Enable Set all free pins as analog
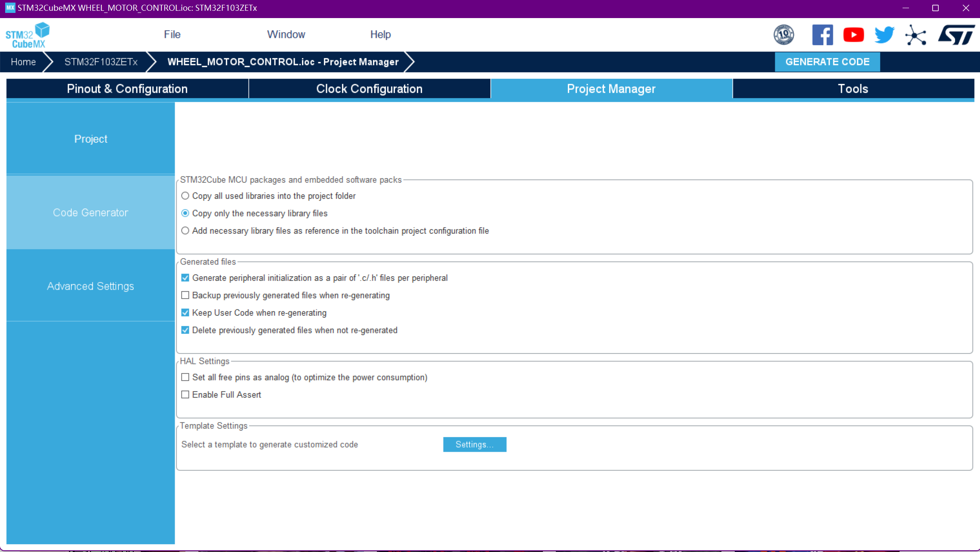Image resolution: width=980 pixels, height=552 pixels. point(185,377)
